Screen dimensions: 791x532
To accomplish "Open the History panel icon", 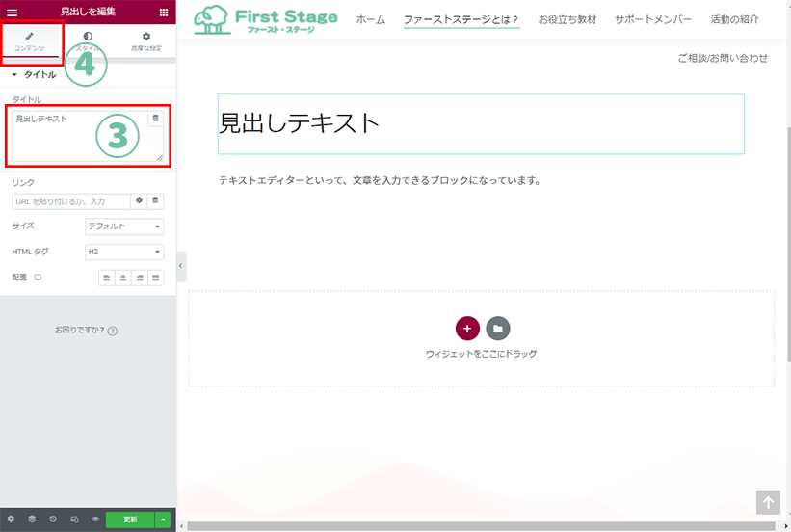I will point(53,519).
